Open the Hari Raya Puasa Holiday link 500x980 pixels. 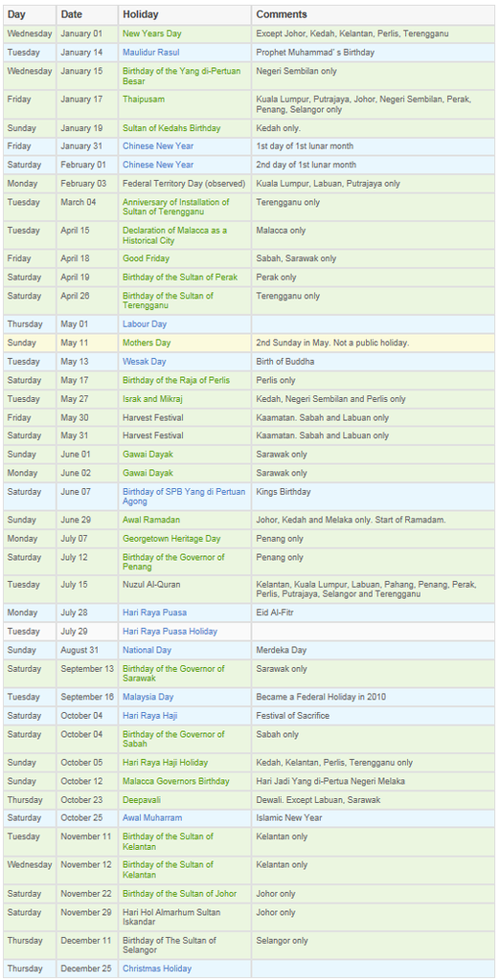pyautogui.click(x=170, y=632)
